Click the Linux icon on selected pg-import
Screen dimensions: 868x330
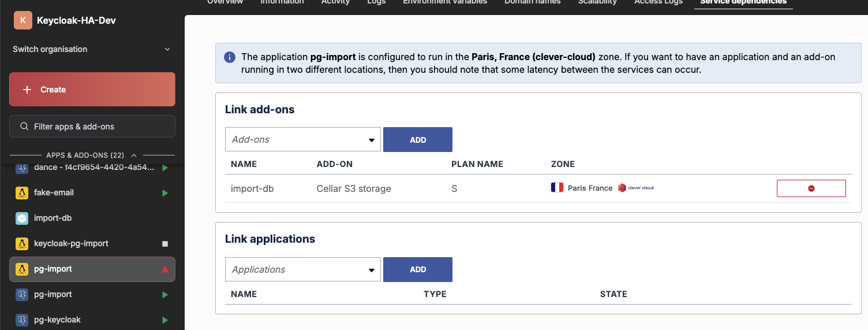pos(22,269)
